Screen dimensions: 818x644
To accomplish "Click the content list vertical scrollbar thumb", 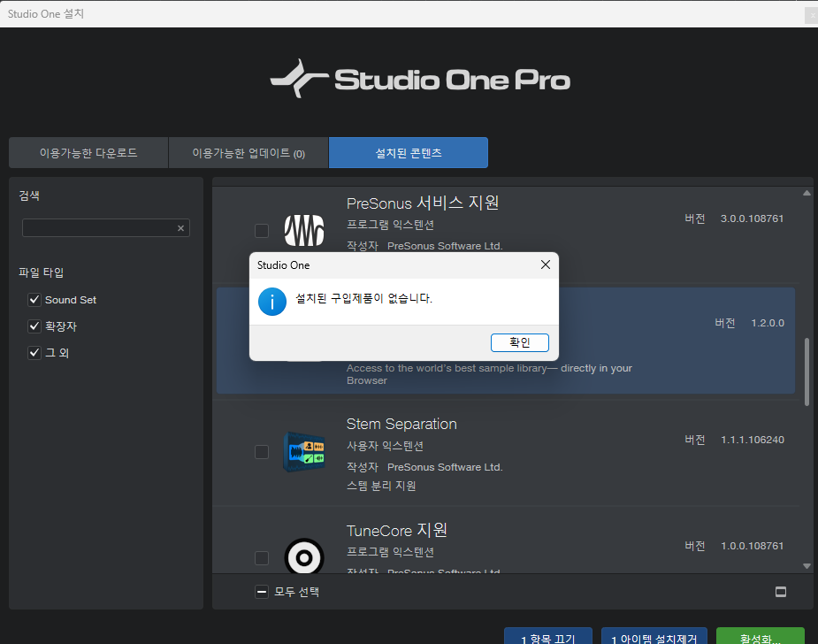I will coord(806,372).
